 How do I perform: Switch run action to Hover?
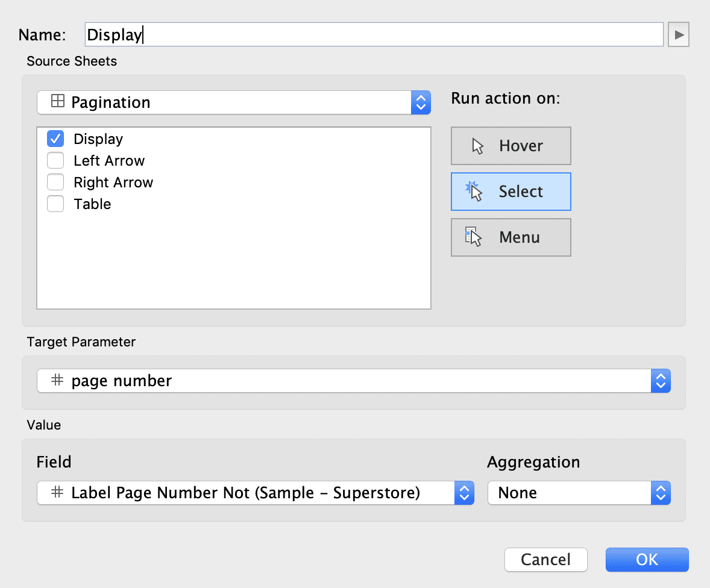pyautogui.click(x=511, y=145)
